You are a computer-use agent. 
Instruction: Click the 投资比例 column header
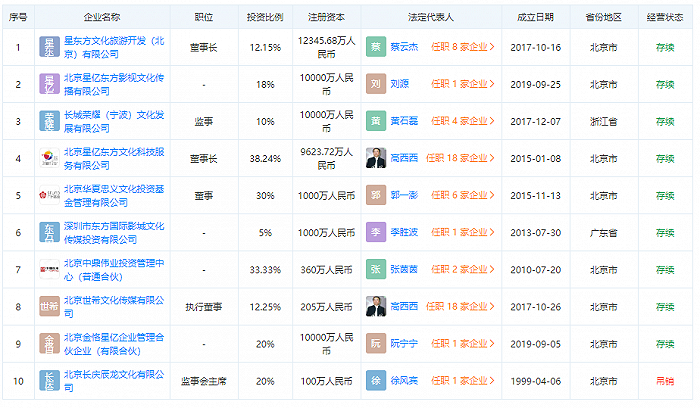(x=265, y=17)
